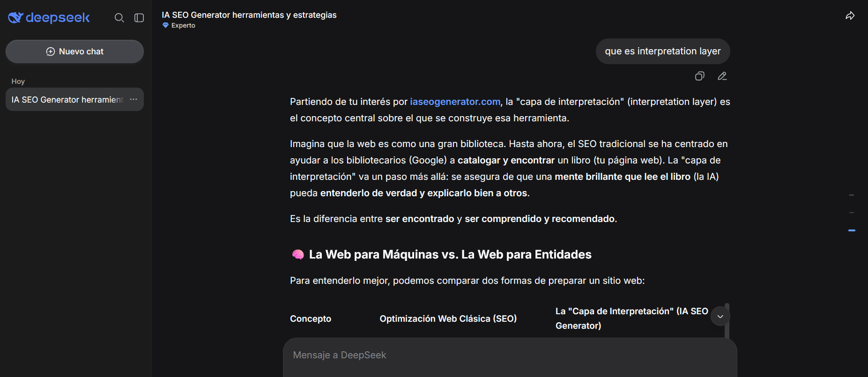Edit the user message with pencil icon
This screenshot has width=868, height=377.
pyautogui.click(x=722, y=76)
